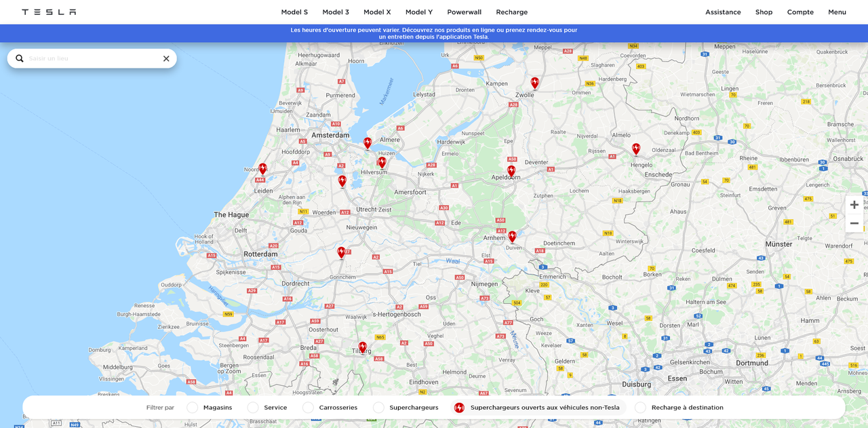Screen dimensions: 868x428
Task: Select the Supercharger pin near Leiden
Action: 262,169
